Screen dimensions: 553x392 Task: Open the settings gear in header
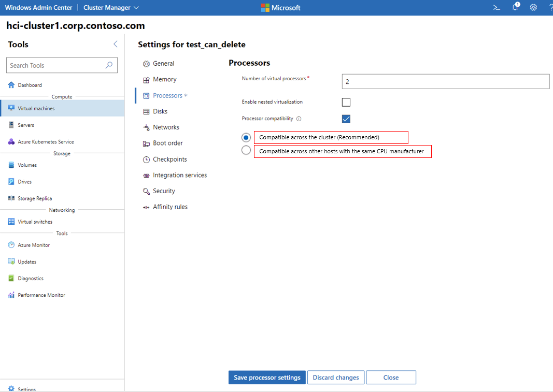click(533, 8)
